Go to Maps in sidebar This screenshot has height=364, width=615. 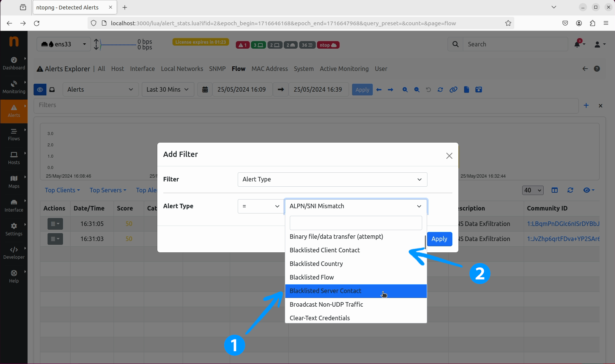pyautogui.click(x=14, y=182)
